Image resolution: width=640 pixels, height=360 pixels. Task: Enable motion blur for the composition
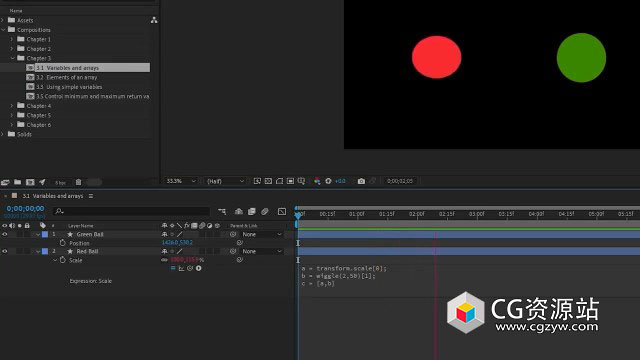[x=265, y=211]
